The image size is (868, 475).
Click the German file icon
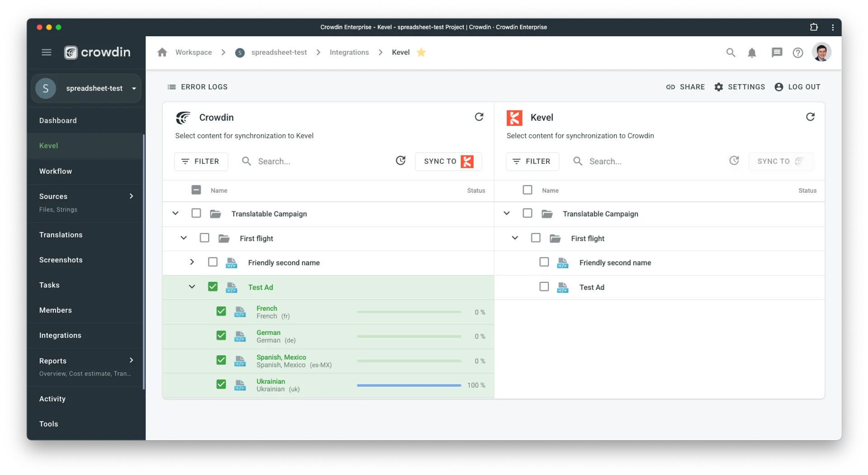[x=240, y=336]
